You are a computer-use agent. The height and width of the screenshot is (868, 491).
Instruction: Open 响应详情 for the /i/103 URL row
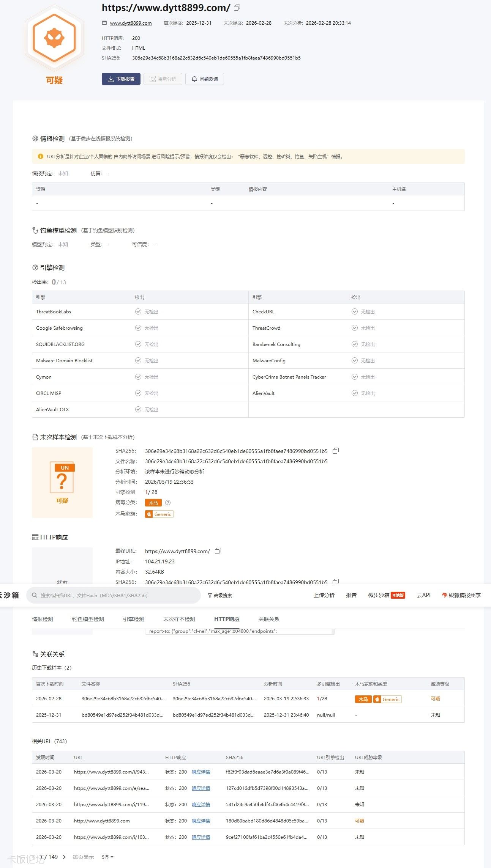point(201,837)
